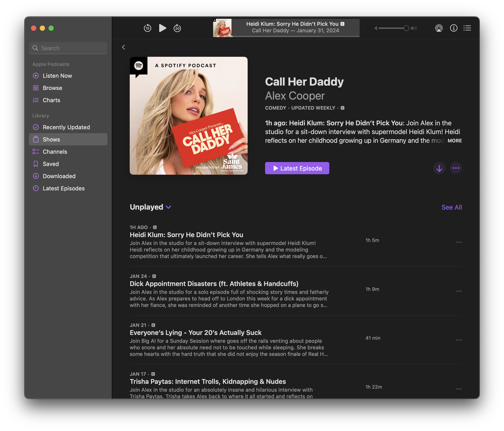Screen dimensions: 504x431
Task: Set max volume via loud speaker icon
Action: [414, 28]
